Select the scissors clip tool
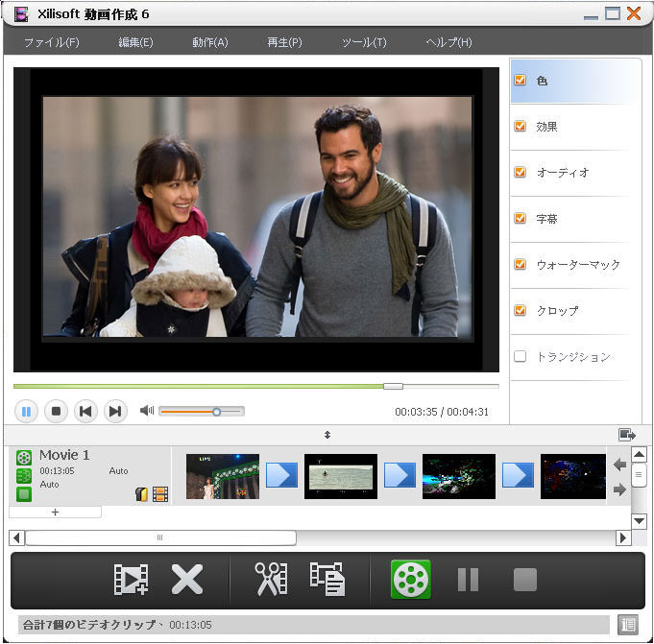Viewport: 654px width, 644px height. [271, 579]
